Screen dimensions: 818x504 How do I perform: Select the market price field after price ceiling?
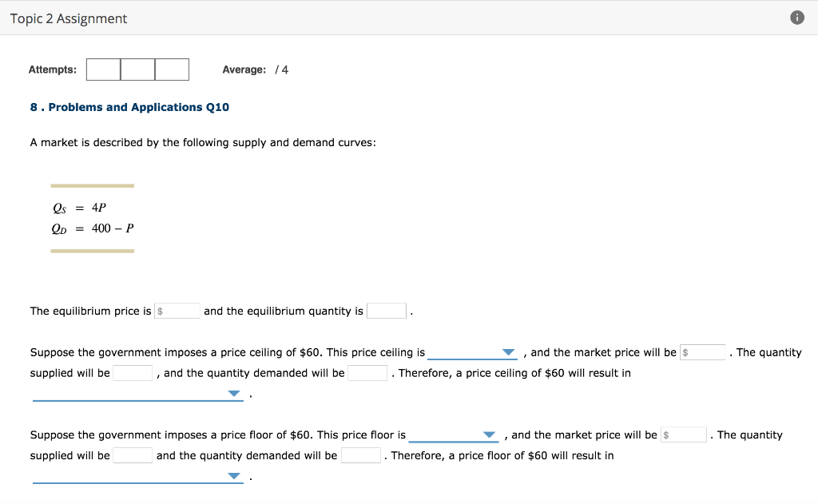click(702, 351)
